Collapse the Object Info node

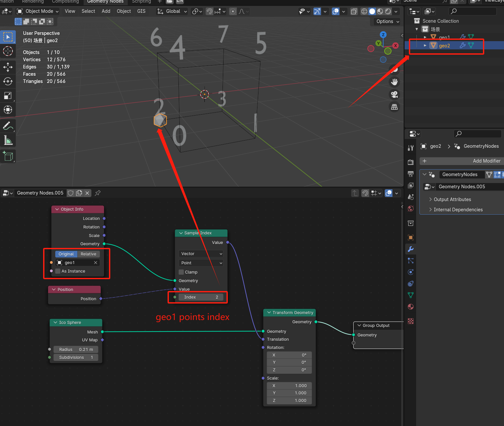(x=57, y=209)
